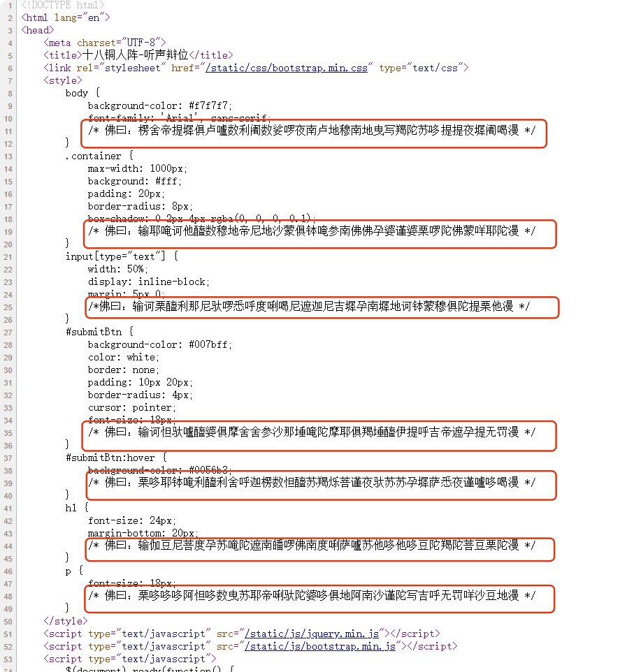Click the 佛曰 comment on line 48
634x672 pixels.
311,596
